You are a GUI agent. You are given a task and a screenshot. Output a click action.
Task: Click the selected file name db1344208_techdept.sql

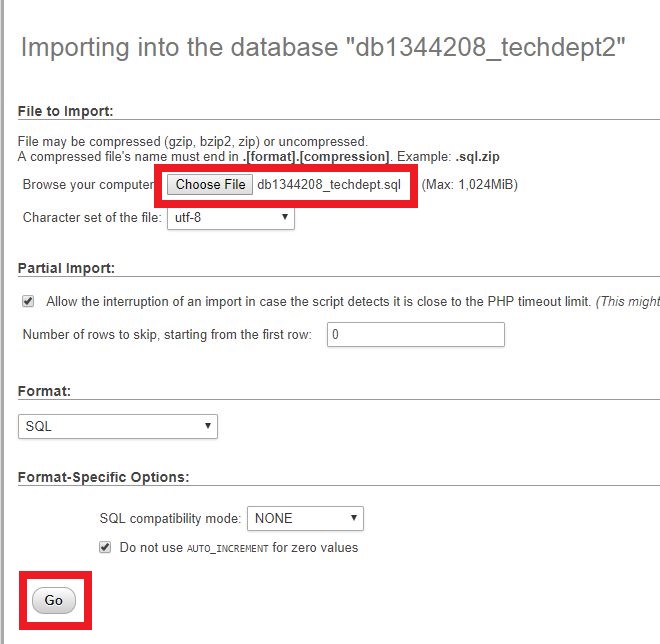coord(329,185)
